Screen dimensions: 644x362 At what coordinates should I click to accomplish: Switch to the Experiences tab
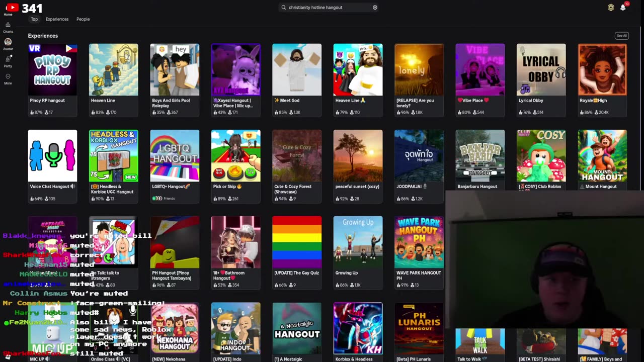(57, 19)
